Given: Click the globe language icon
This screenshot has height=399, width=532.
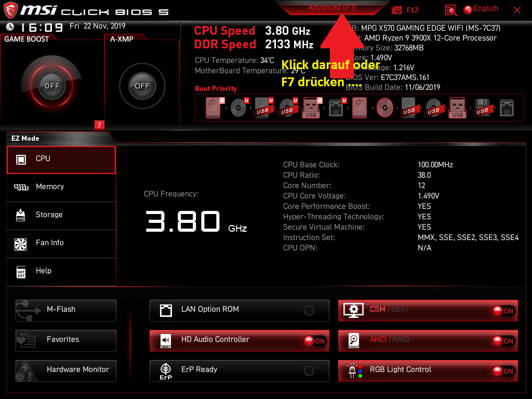Looking at the screenshot, I should [468, 10].
